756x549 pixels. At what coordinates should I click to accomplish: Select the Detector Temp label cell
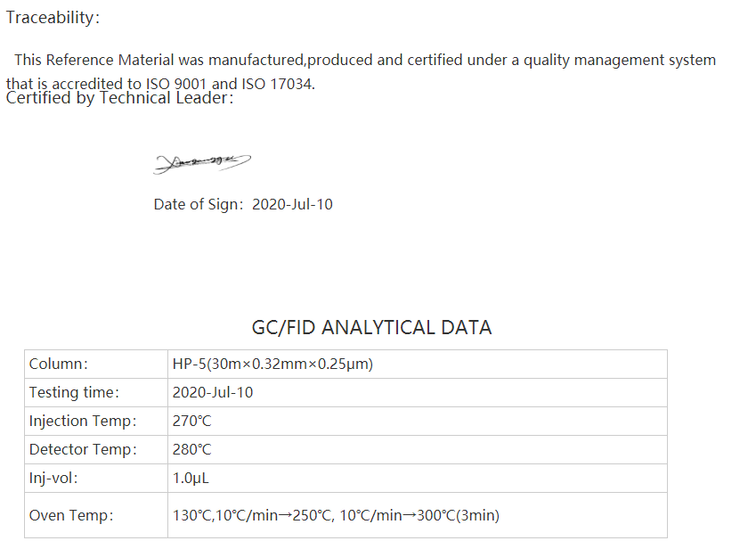click(96, 449)
